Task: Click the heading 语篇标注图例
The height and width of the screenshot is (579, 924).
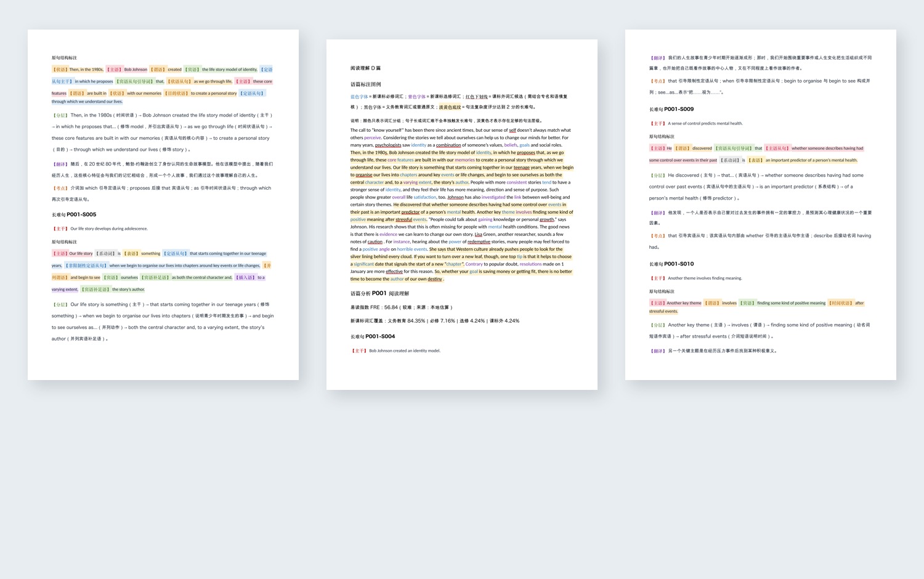Action: [365, 84]
